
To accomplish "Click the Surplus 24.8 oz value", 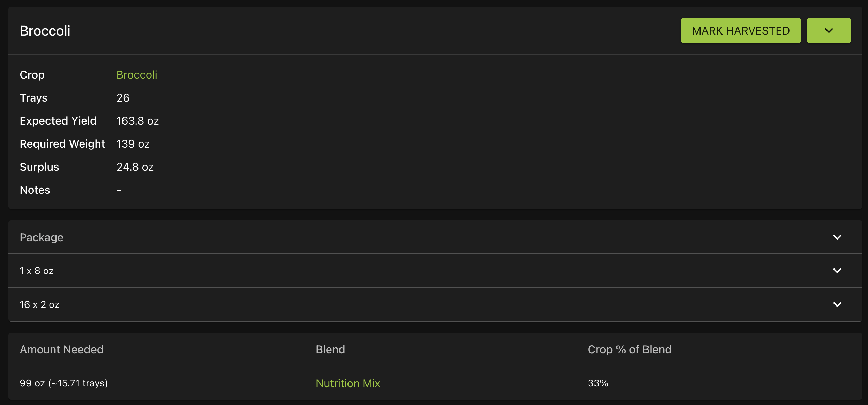I will tap(135, 167).
